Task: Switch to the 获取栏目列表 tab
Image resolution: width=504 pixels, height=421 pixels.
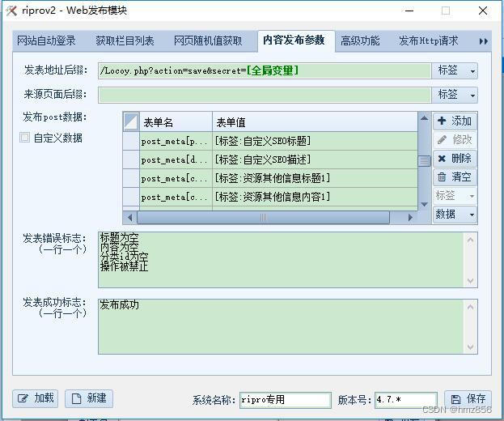Action: pyautogui.click(x=125, y=40)
